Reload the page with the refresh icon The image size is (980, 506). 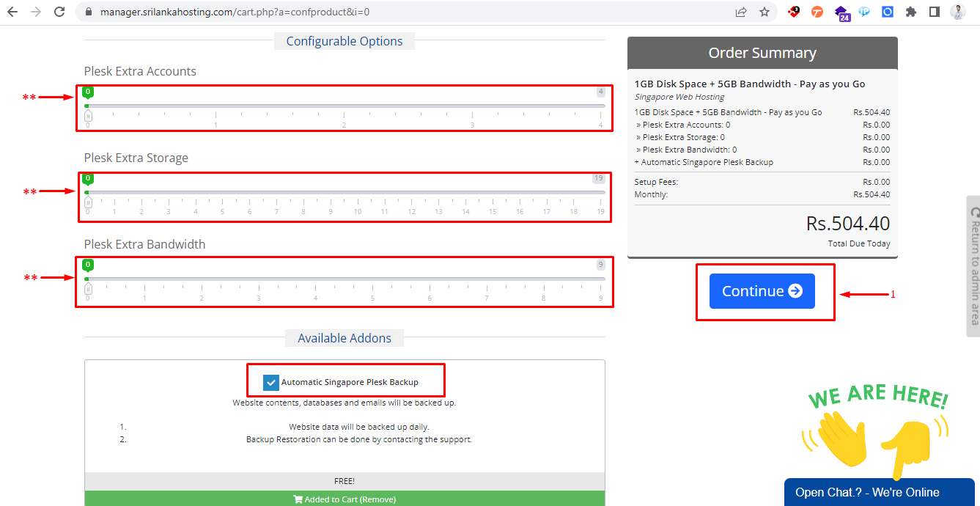coord(60,12)
